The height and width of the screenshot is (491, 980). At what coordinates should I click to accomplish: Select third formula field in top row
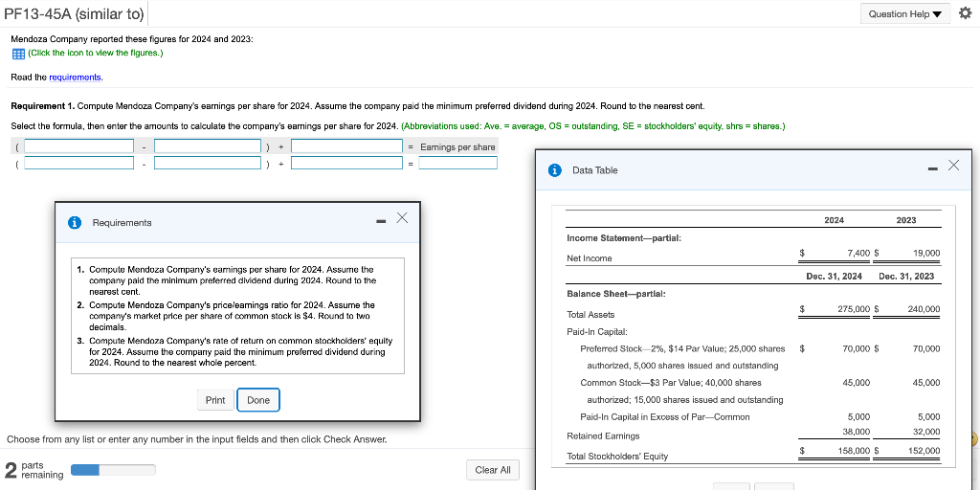click(346, 146)
